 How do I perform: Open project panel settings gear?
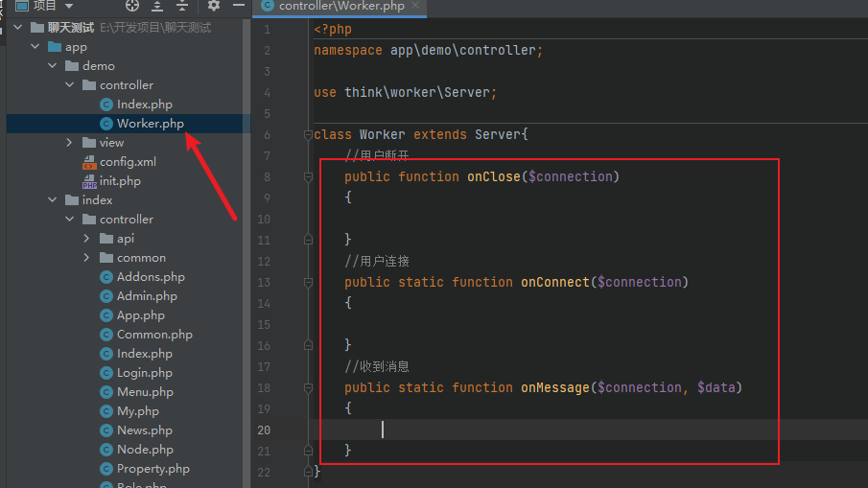click(214, 6)
